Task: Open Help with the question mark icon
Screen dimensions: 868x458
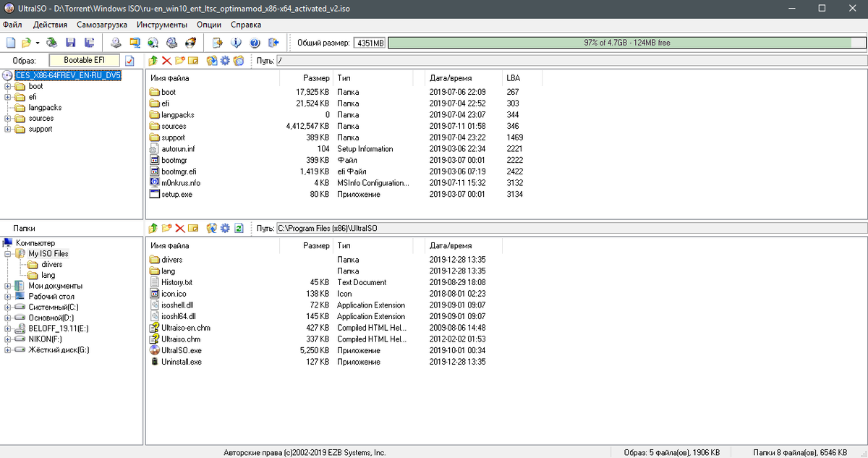Action: click(x=255, y=43)
